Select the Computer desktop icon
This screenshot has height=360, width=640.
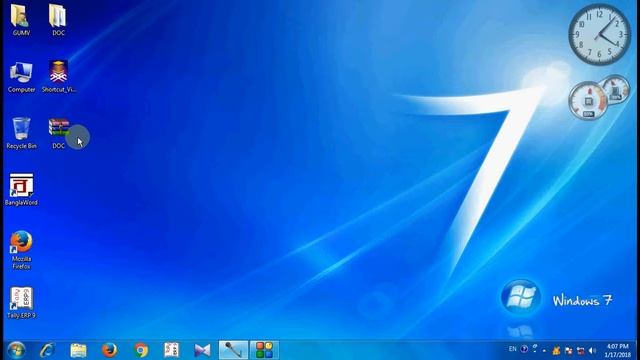point(21,77)
